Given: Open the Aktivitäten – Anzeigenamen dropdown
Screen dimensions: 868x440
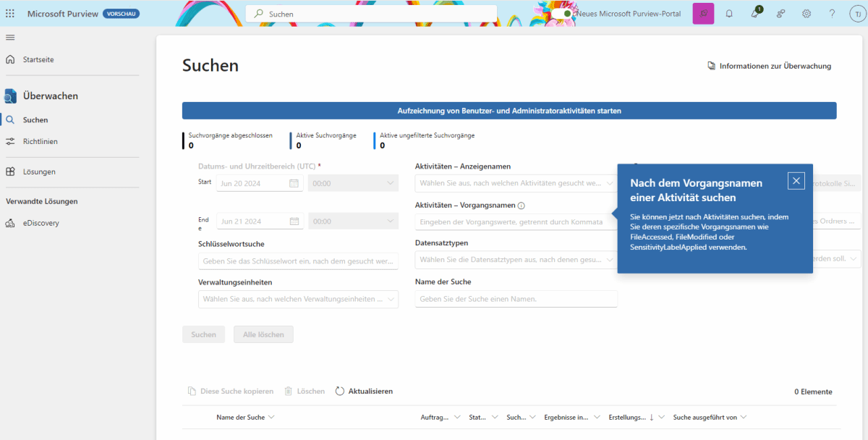Looking at the screenshot, I should (x=516, y=182).
